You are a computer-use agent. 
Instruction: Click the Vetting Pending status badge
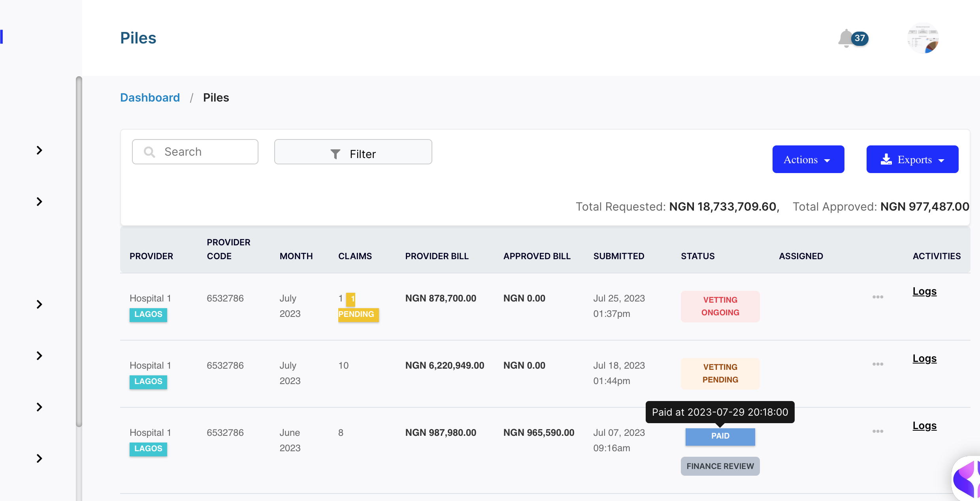(720, 373)
